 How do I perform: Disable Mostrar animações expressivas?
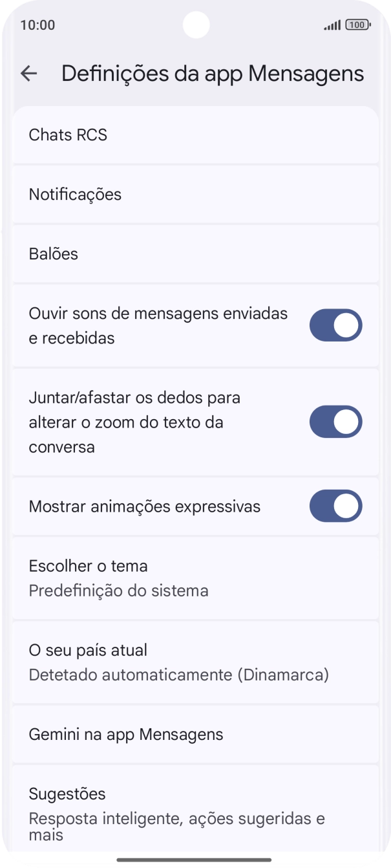coord(335,506)
